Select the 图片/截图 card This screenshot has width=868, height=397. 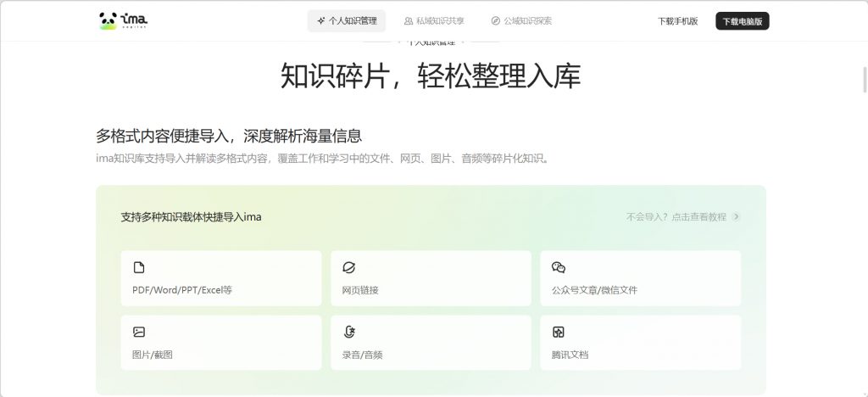[221, 343]
